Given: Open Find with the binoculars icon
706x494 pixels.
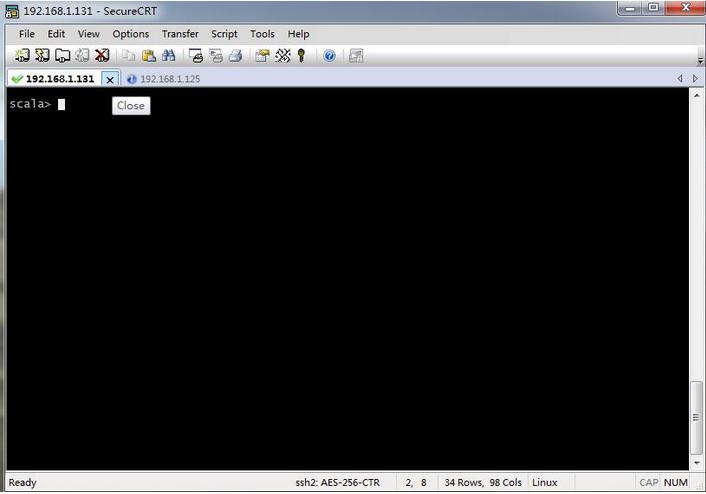Looking at the screenshot, I should [168, 55].
